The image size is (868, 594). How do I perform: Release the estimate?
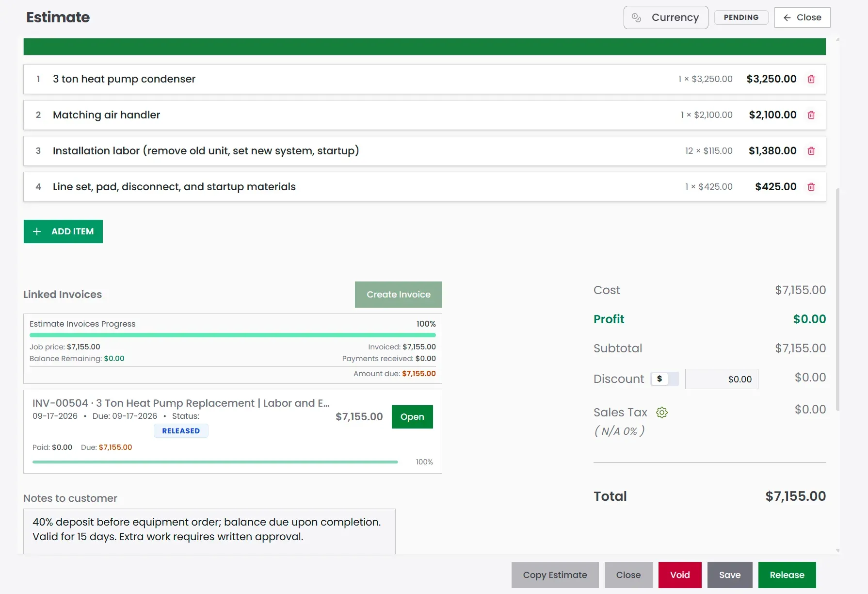pyautogui.click(x=787, y=575)
